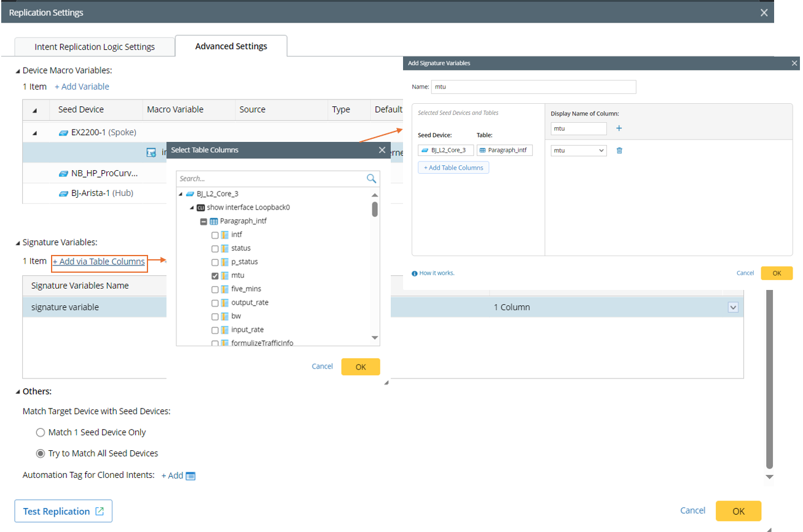Click the signature variable Name input field
Screen dimensions: 803x532
click(533, 87)
